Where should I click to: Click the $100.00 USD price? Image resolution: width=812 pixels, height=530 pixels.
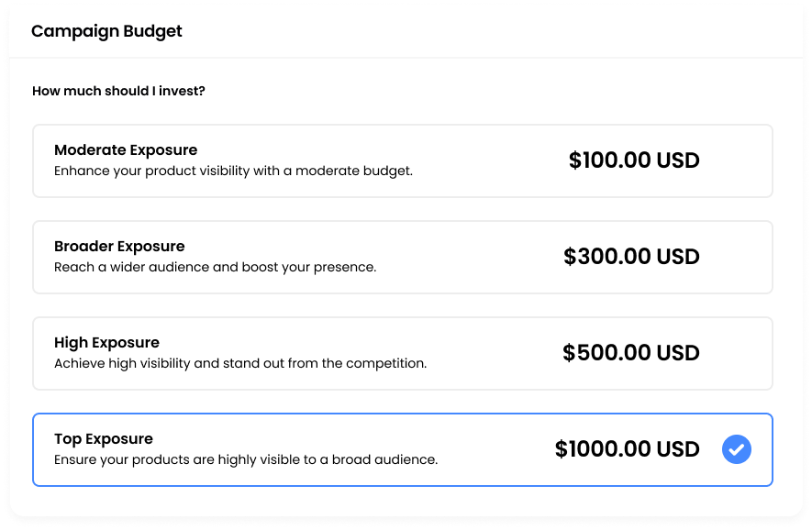point(634,160)
